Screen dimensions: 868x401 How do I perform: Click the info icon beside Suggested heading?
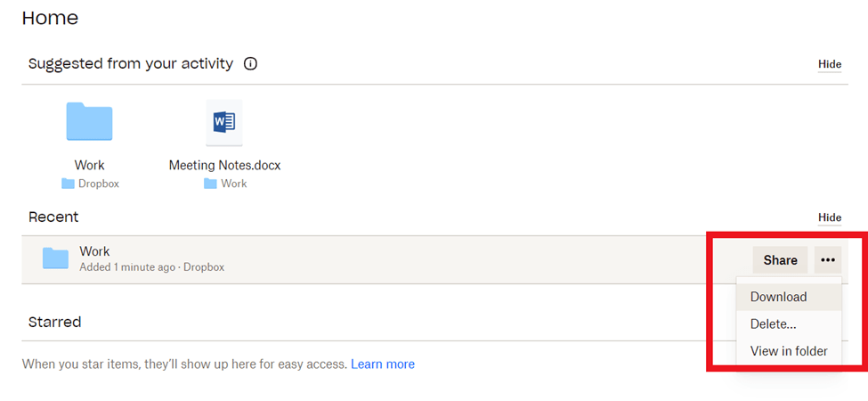tap(251, 64)
